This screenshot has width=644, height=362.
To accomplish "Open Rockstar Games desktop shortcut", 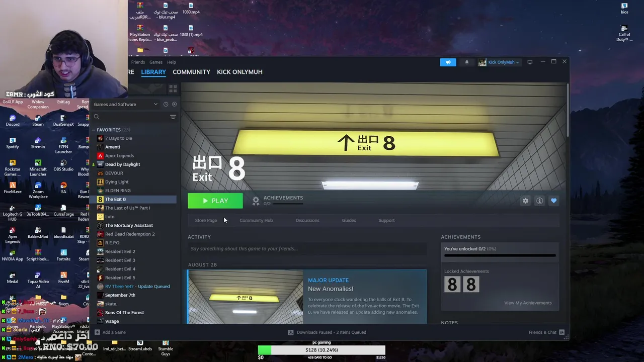I will click(13, 167).
